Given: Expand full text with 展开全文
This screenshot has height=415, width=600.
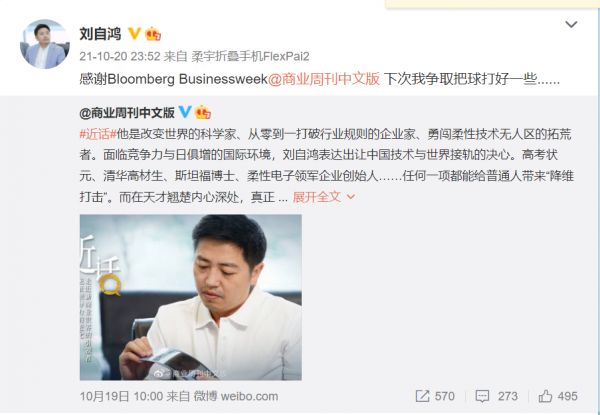Looking at the screenshot, I should click(x=316, y=197).
